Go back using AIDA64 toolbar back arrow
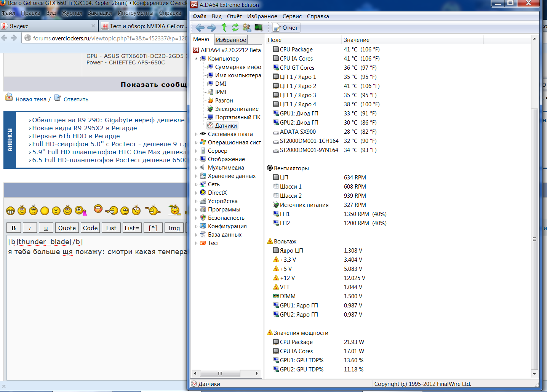Screen dimensions: 547x392 click(x=200, y=27)
